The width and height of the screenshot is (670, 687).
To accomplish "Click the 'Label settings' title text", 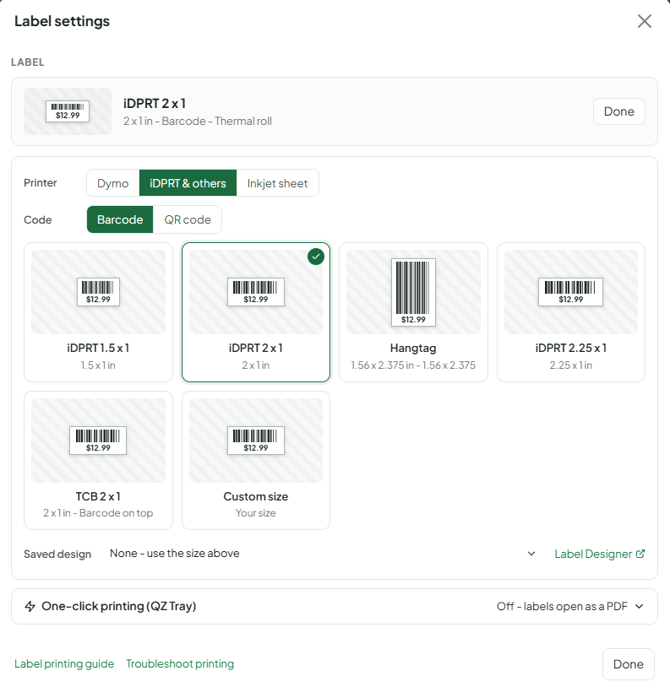I will [62, 21].
